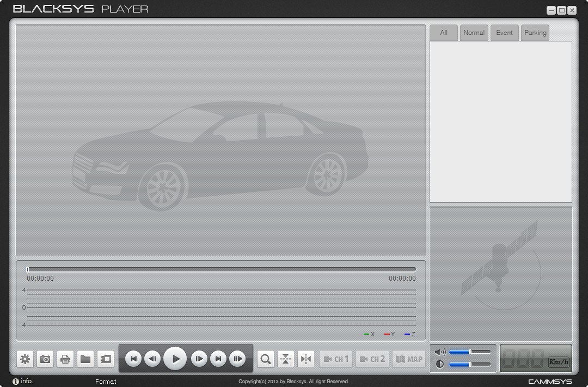Screen dimensions: 588x387
Task: Click the Km/h speed unit label
Action: click(x=559, y=362)
